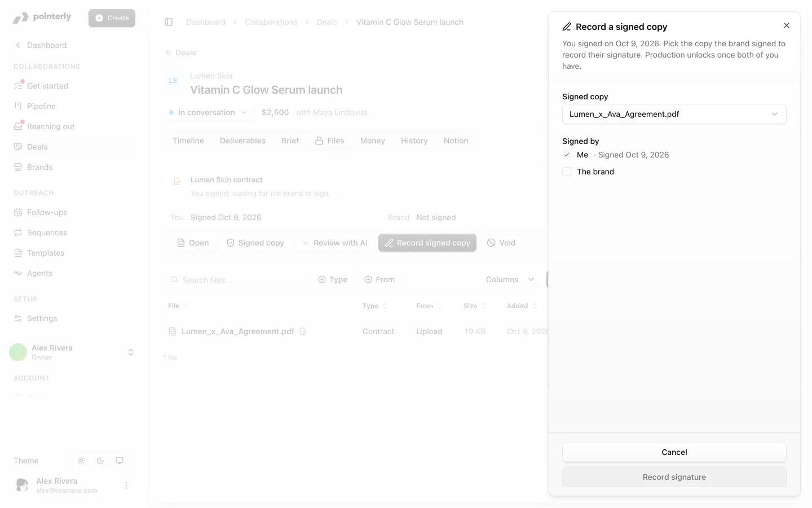Go back to Deals link
The width and height of the screenshot is (812, 508).
180,52
